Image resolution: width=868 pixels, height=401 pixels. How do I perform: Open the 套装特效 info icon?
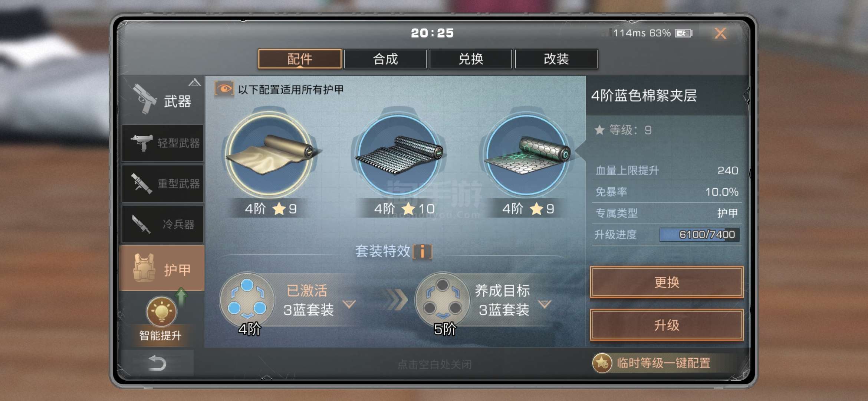click(x=423, y=252)
